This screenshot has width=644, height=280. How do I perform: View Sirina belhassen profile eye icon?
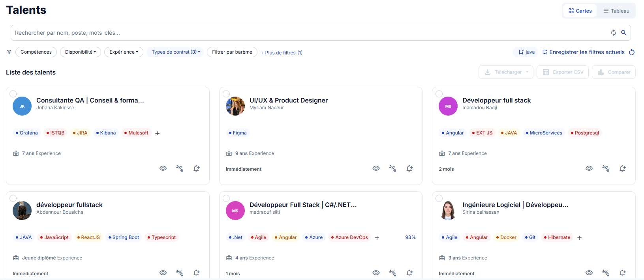pyautogui.click(x=589, y=273)
